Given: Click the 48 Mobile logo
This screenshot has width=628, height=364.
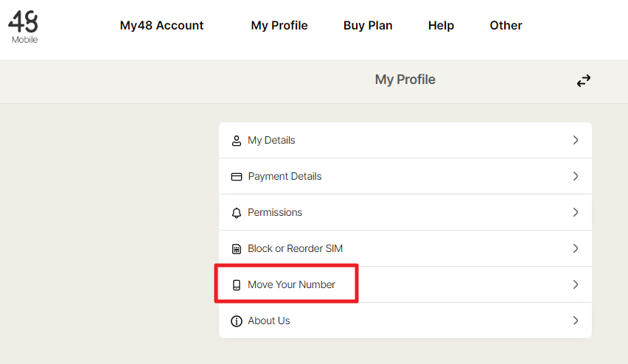Looking at the screenshot, I should click(24, 27).
